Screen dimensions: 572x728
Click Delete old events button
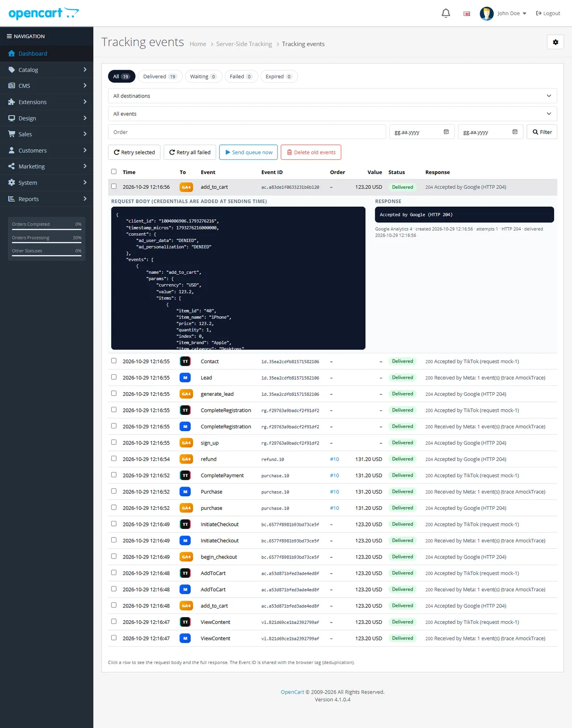click(x=311, y=152)
